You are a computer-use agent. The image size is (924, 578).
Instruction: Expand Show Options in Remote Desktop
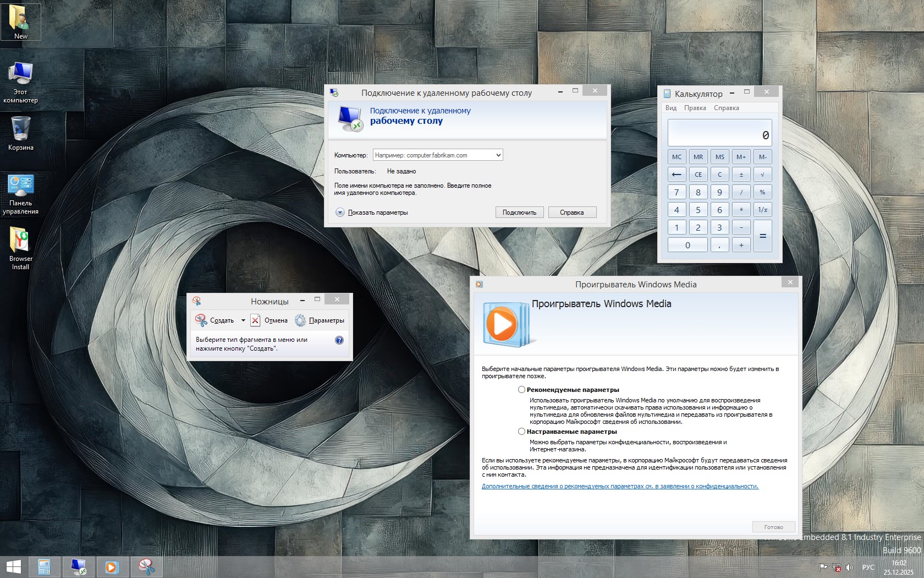[340, 212]
